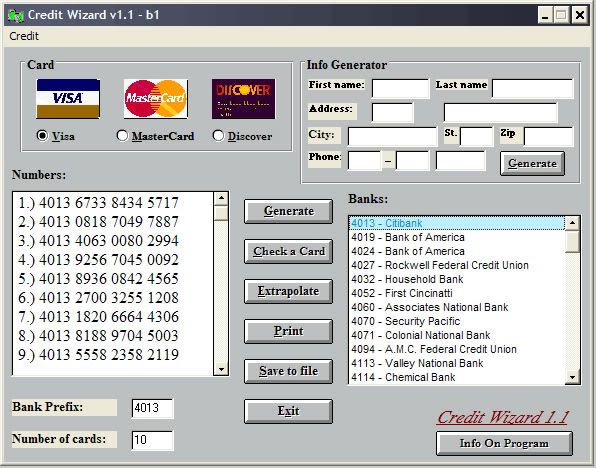Click the Banks list scroll-down arrow
The height and width of the screenshot is (468, 596).
[x=572, y=377]
